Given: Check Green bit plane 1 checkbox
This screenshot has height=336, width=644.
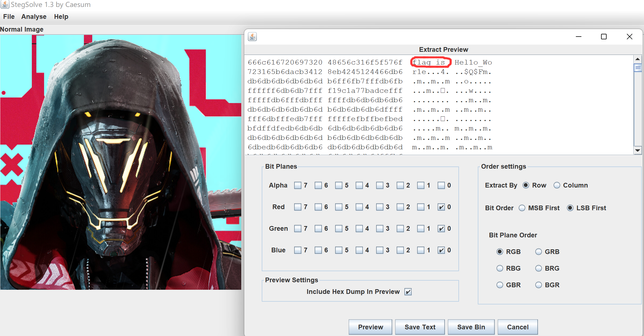Looking at the screenshot, I should click(x=420, y=229).
